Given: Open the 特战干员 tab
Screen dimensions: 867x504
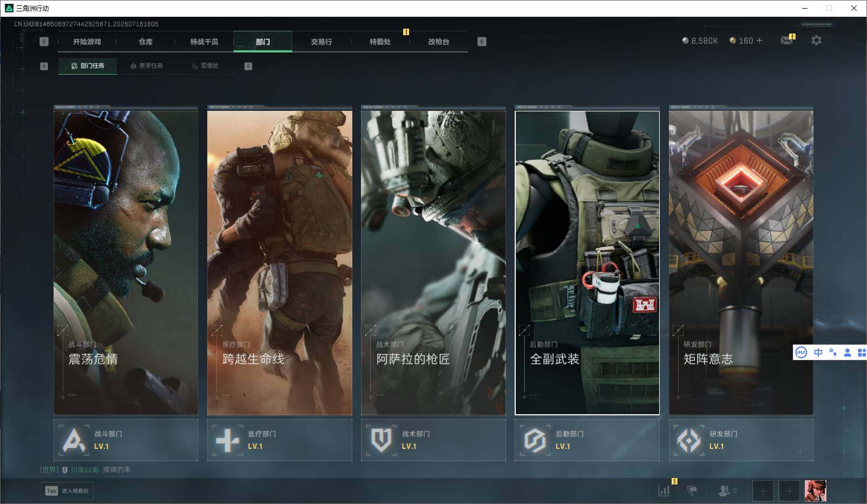Looking at the screenshot, I should click(204, 42).
